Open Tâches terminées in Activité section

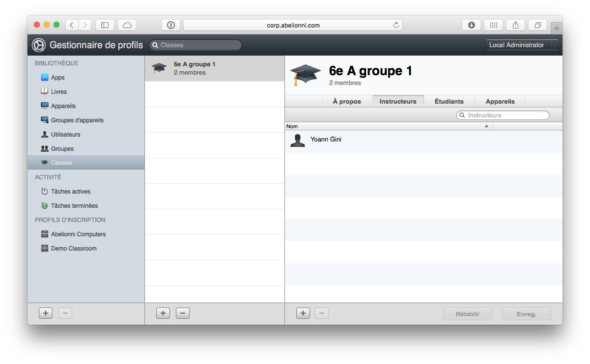(x=74, y=206)
